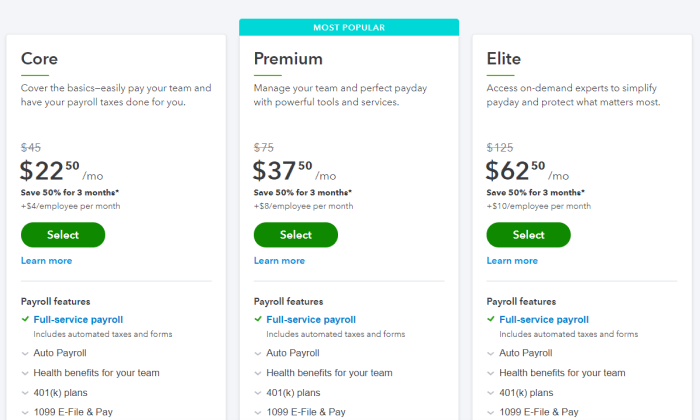The height and width of the screenshot is (420, 700).
Task: Expand Health benefits in Elite plan
Action: point(556,373)
